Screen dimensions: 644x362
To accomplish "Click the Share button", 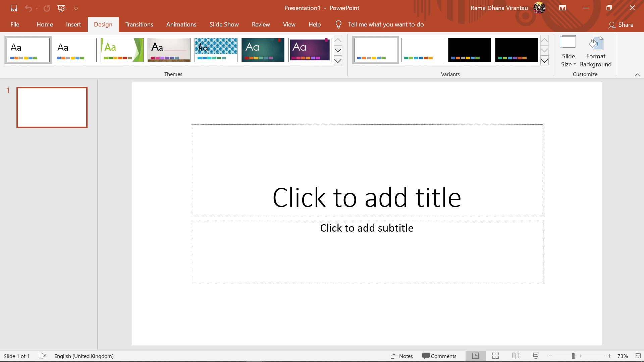I will 621,25.
